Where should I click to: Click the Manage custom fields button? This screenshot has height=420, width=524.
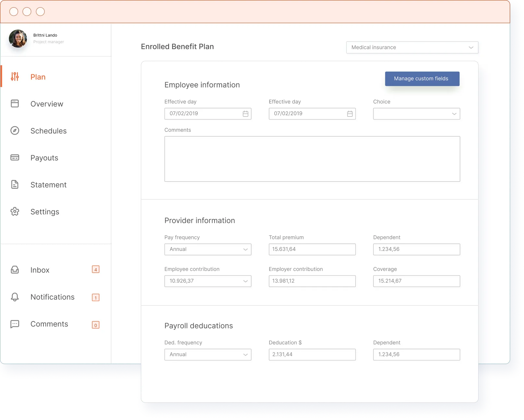[x=422, y=79]
